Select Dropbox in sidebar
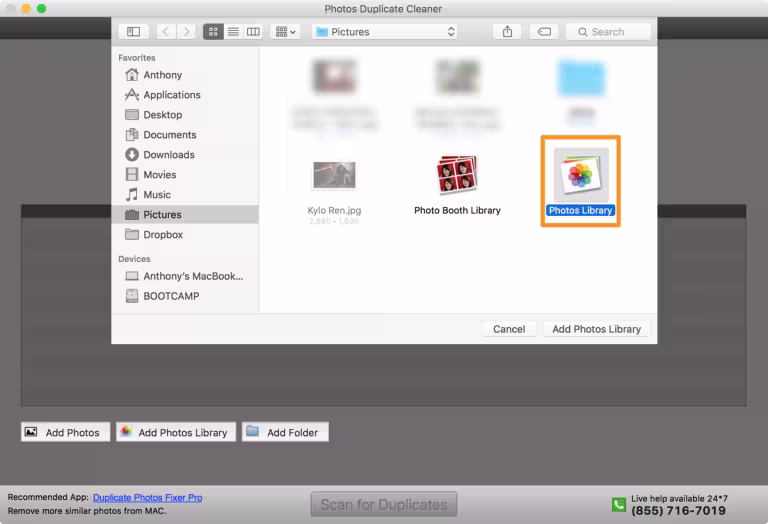 tap(185, 235)
